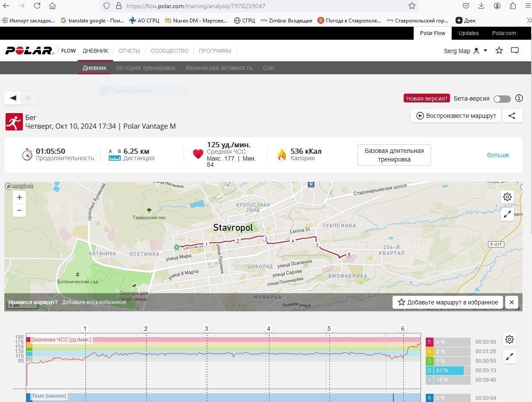Open the ДНЕВНИК menu item
Screen dimensions: 532x402
pos(95,51)
